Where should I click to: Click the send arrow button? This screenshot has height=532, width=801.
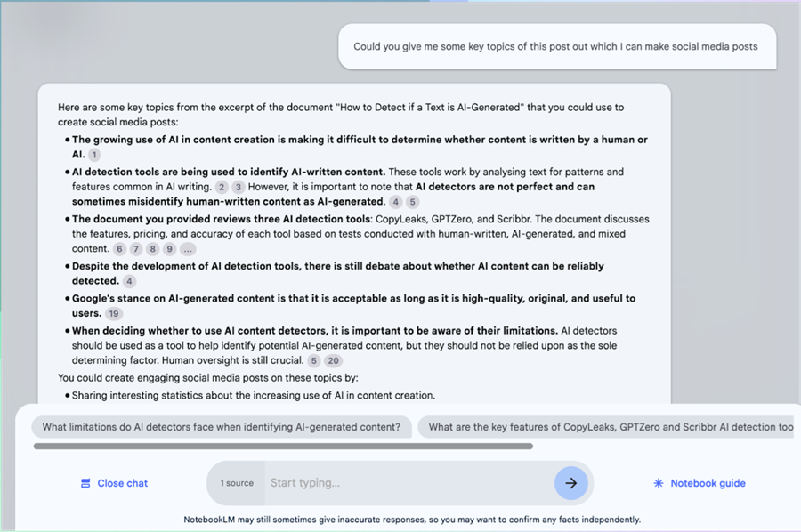point(571,483)
